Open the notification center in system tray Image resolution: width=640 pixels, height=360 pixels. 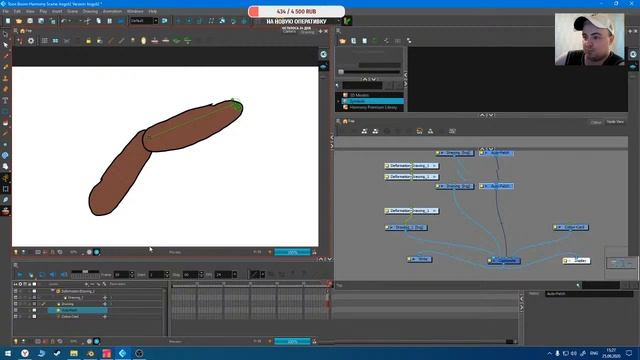coord(629,353)
